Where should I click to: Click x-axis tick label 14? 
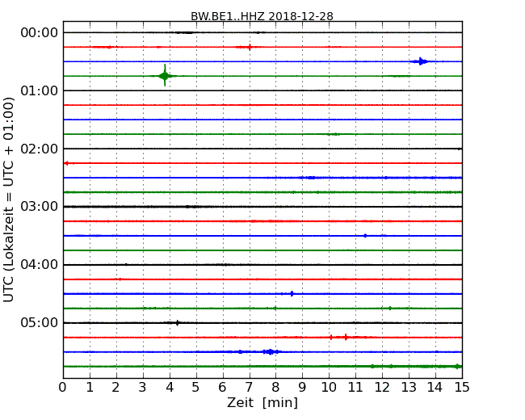coord(435,388)
